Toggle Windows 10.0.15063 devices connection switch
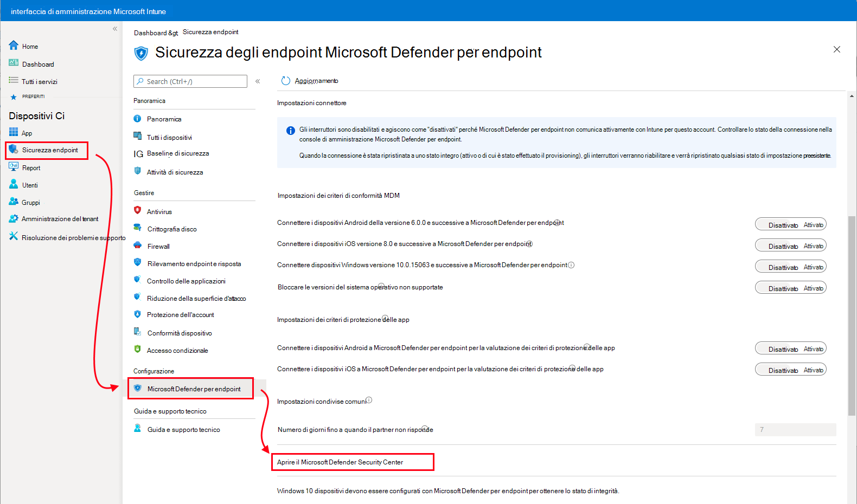857x504 pixels. point(790,267)
